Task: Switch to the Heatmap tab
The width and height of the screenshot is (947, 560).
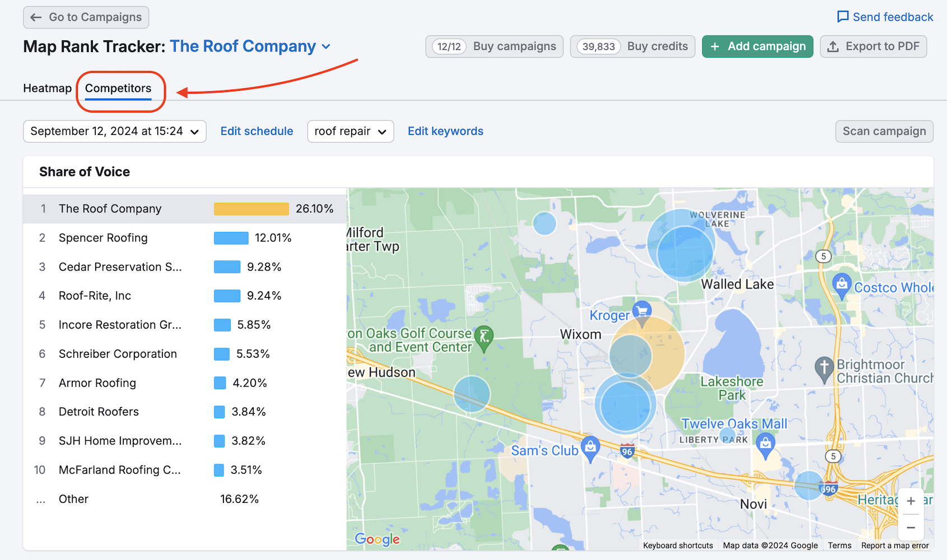Action: pos(48,88)
